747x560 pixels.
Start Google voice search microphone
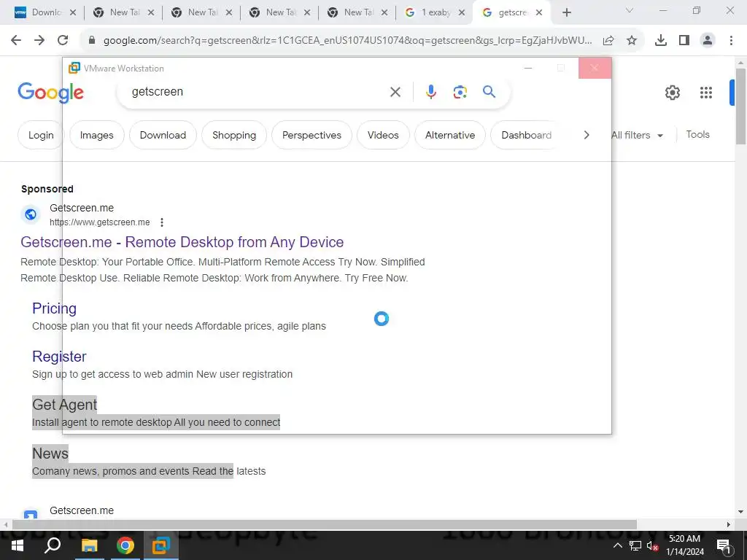point(430,91)
